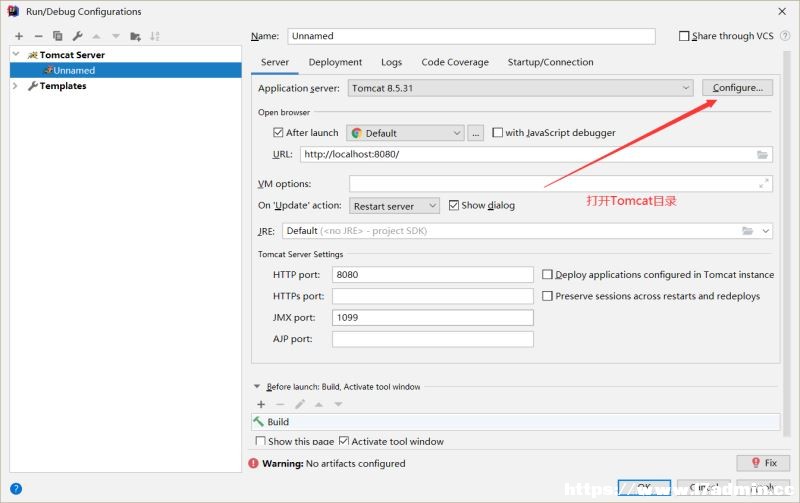Click the AJP port field

pos(433,339)
